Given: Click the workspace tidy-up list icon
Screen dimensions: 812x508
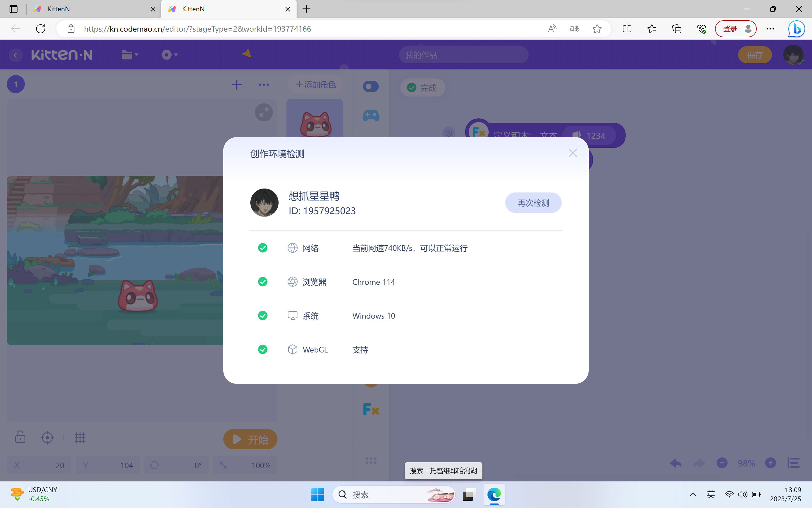Looking at the screenshot, I should click(794, 463).
